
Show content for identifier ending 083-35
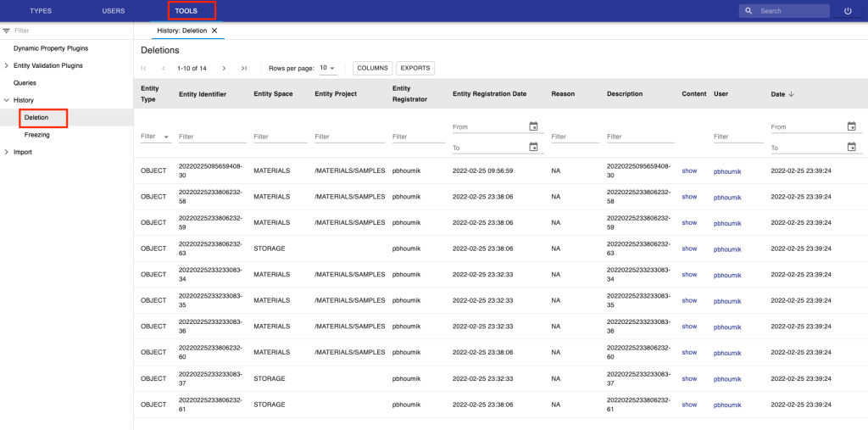689,300
